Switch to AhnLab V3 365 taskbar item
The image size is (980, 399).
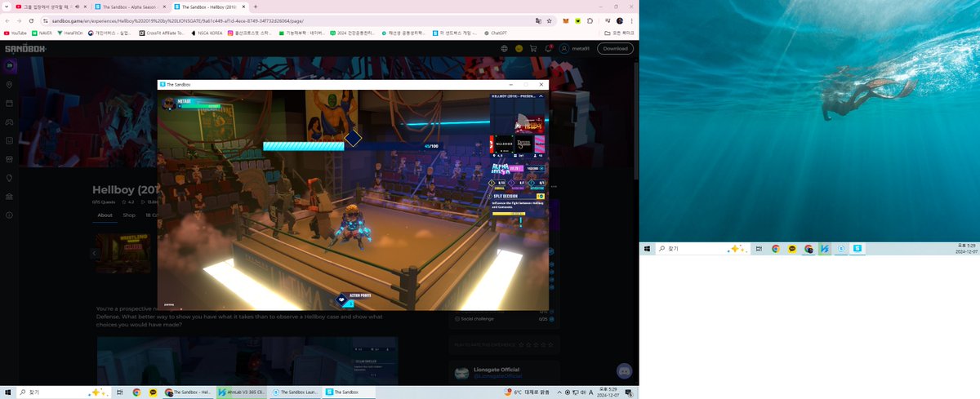point(241,392)
